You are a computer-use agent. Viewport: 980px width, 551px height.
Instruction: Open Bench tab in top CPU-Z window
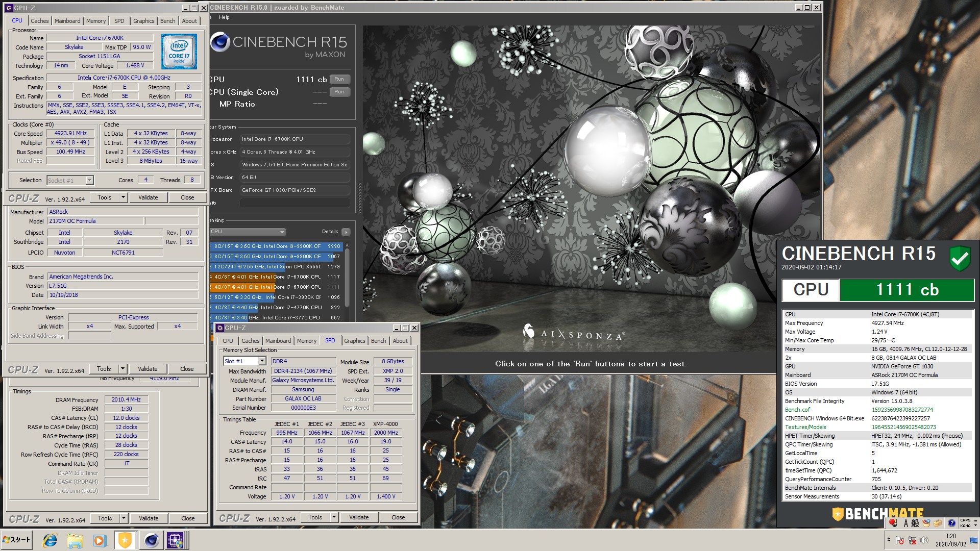167,21
